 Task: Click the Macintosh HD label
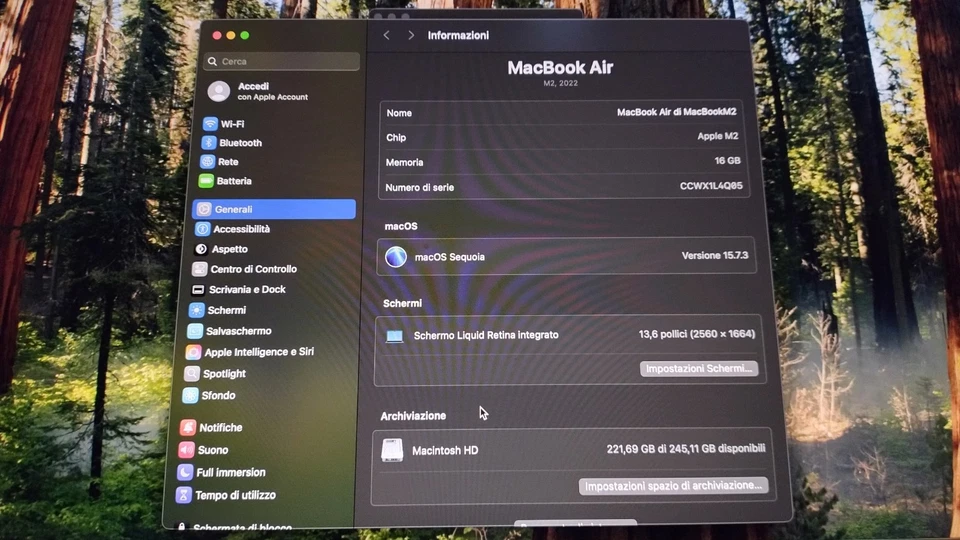click(x=445, y=451)
